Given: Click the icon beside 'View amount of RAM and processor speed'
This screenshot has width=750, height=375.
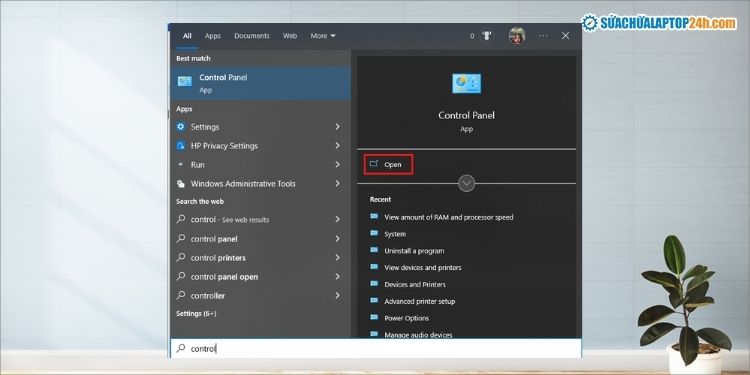Looking at the screenshot, I should [x=374, y=216].
